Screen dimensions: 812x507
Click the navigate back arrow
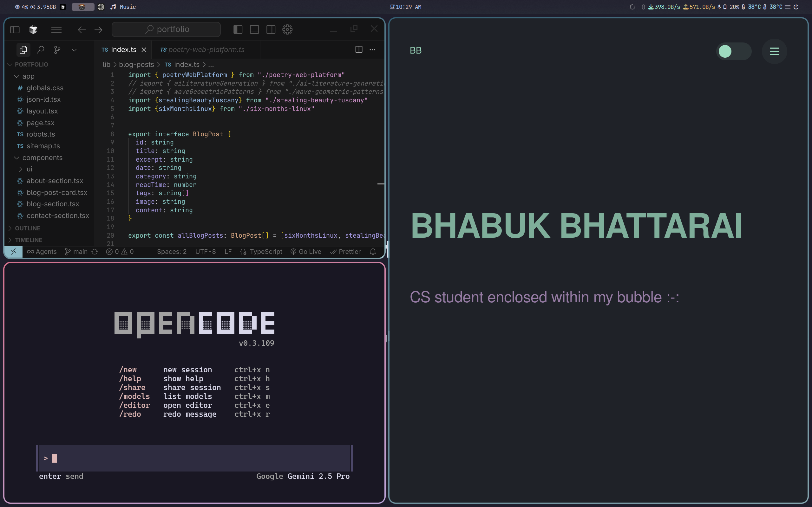pyautogui.click(x=82, y=30)
